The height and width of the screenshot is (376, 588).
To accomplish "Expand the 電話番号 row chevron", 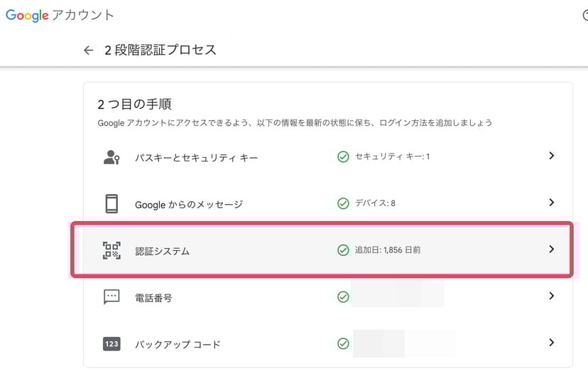I will click(552, 296).
